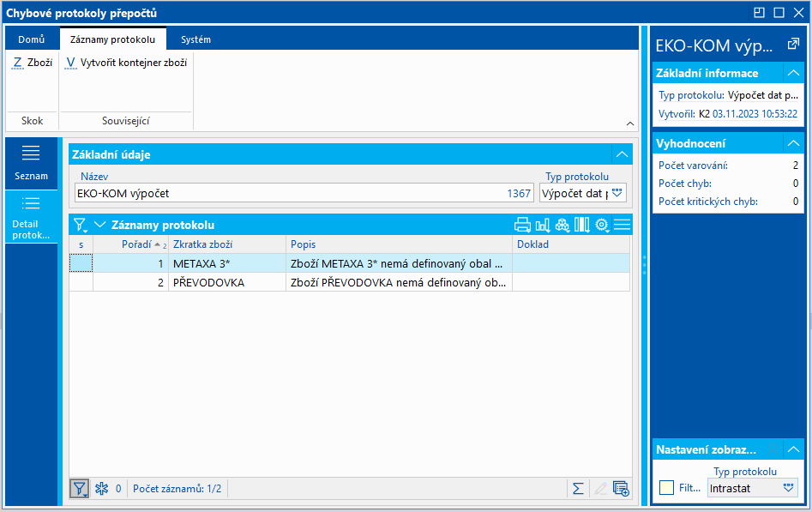Click the Počet kritických chyb row
This screenshot has height=512, width=812.
click(728, 201)
